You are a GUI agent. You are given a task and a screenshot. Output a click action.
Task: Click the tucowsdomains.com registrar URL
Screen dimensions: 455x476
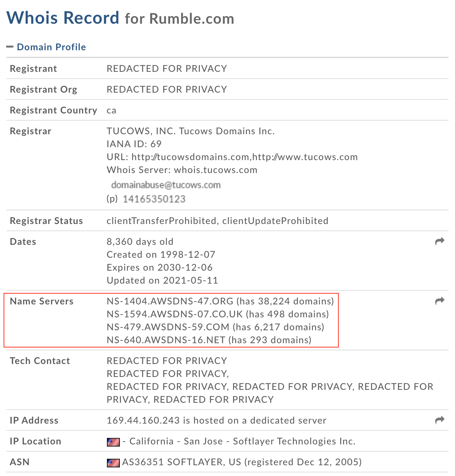pyautogui.click(x=190, y=157)
